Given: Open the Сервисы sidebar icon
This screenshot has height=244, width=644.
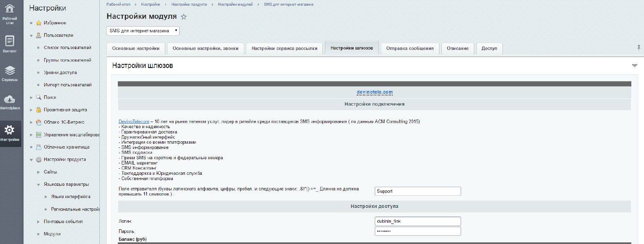Looking at the screenshot, I should click(9, 74).
